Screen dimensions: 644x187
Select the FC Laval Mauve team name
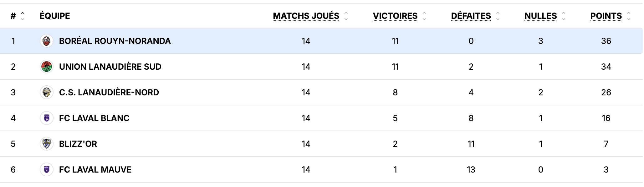coord(95,170)
